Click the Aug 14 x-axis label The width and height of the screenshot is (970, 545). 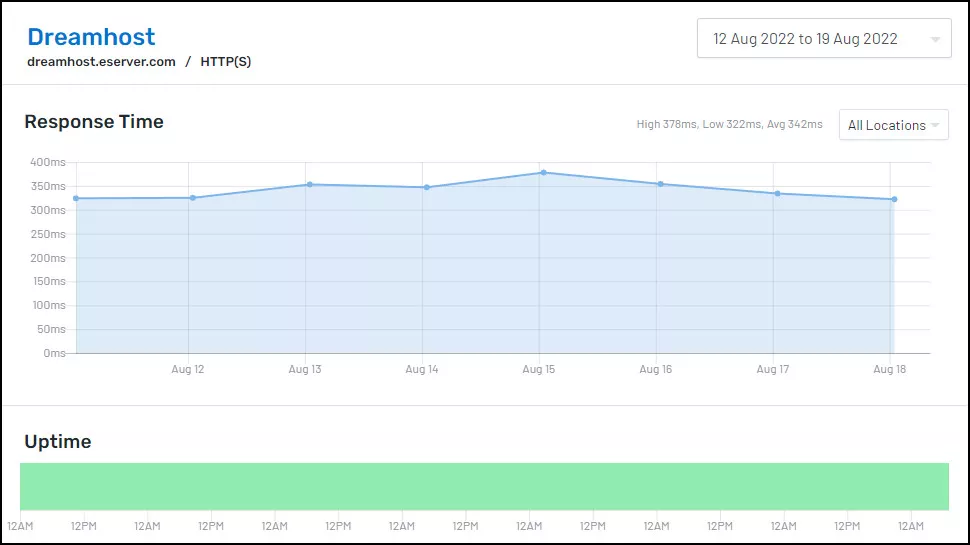point(422,369)
